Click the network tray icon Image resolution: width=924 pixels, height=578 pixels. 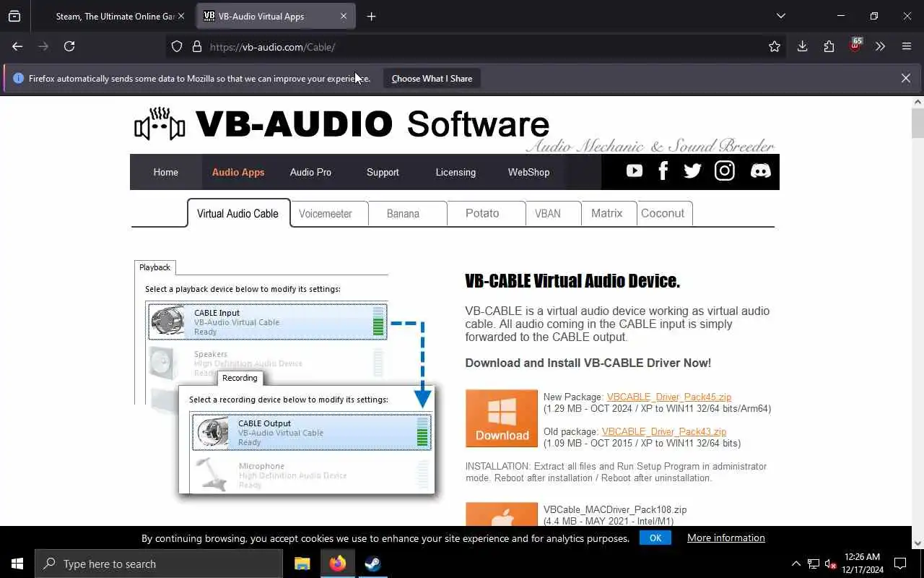coord(814,564)
